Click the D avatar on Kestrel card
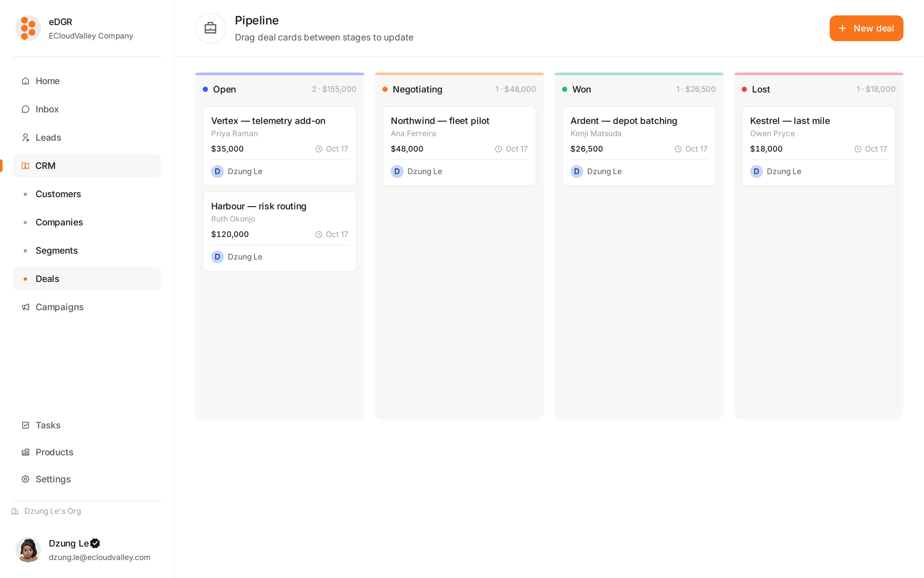This screenshot has height=578, width=924. click(757, 171)
